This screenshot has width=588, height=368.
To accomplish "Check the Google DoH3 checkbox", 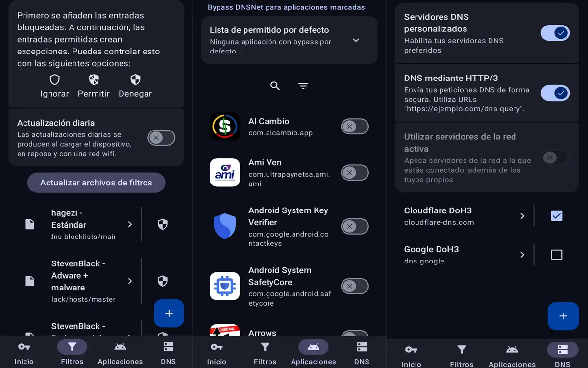I will pos(556,255).
